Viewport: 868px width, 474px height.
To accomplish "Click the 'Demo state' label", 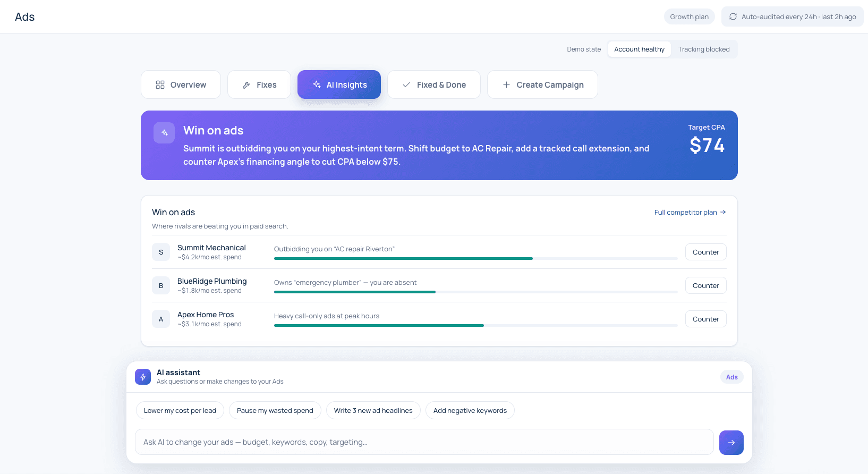I will [x=584, y=49].
